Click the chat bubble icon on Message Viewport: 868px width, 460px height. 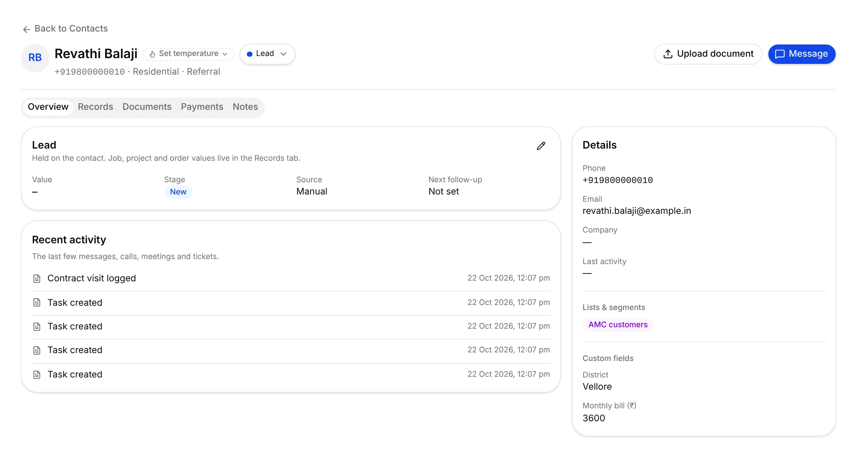pyautogui.click(x=780, y=54)
